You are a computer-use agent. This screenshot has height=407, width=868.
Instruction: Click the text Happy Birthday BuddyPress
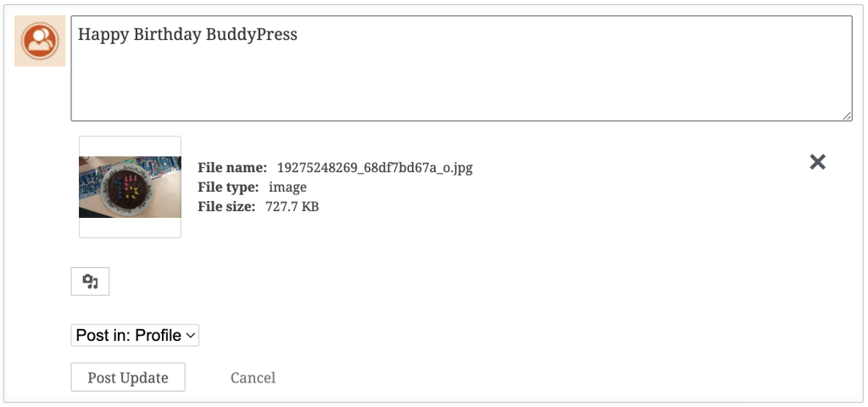(187, 34)
